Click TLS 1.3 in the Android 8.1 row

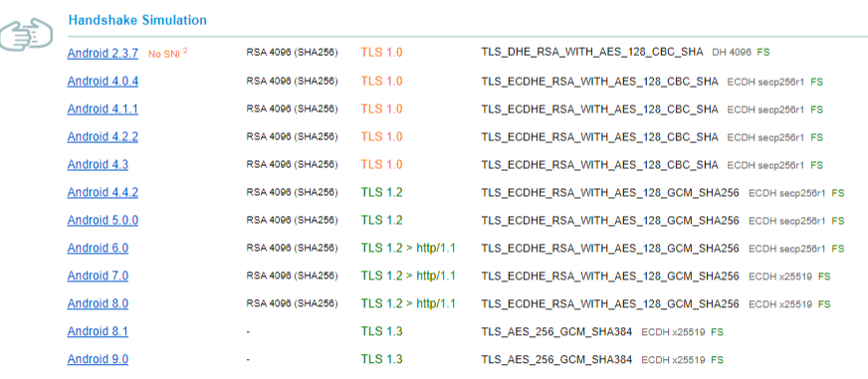(x=381, y=331)
